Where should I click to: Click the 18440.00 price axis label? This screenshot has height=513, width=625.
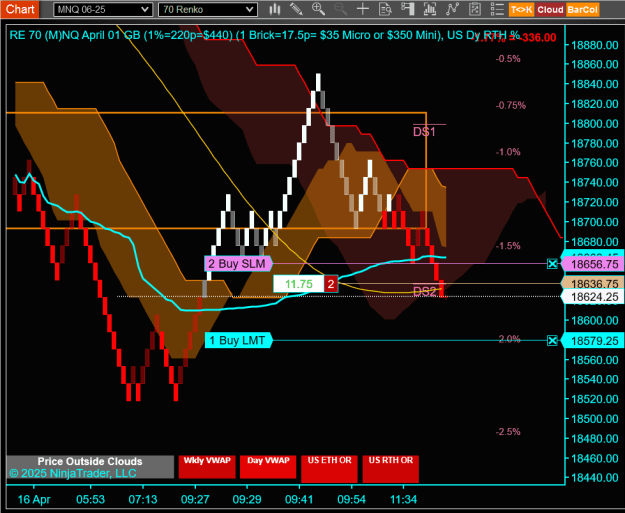point(595,478)
